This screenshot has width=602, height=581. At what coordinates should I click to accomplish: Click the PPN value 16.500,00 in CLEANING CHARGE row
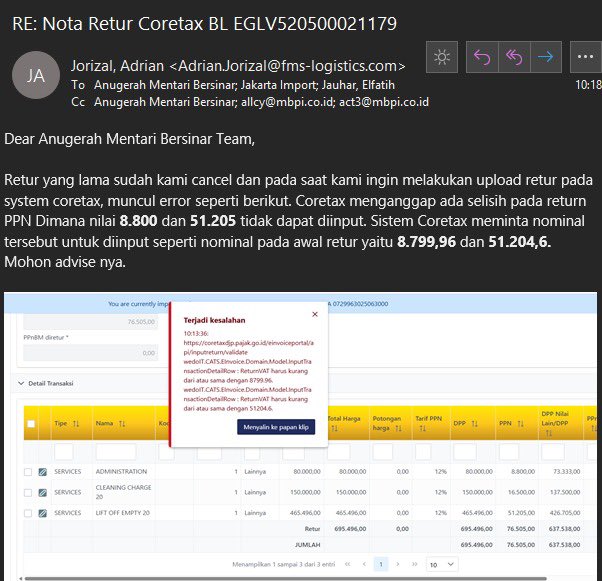click(x=521, y=492)
